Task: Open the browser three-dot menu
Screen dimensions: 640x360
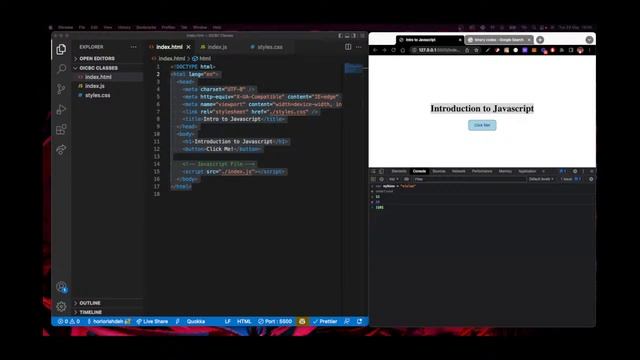Action: (x=590, y=50)
